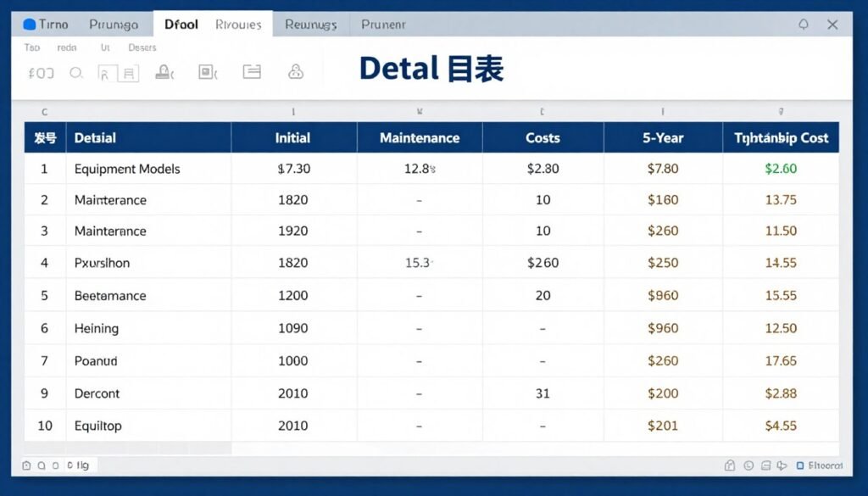Open the Ut menu
Viewport: 868px width, 496px height.
pyautogui.click(x=105, y=47)
